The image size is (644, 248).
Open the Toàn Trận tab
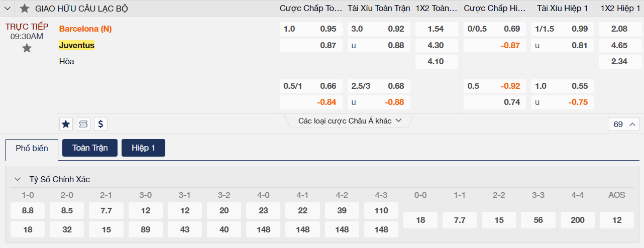tap(90, 148)
